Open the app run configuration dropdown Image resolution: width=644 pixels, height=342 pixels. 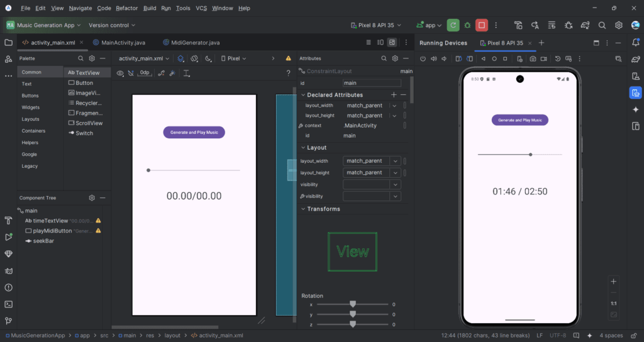(429, 25)
